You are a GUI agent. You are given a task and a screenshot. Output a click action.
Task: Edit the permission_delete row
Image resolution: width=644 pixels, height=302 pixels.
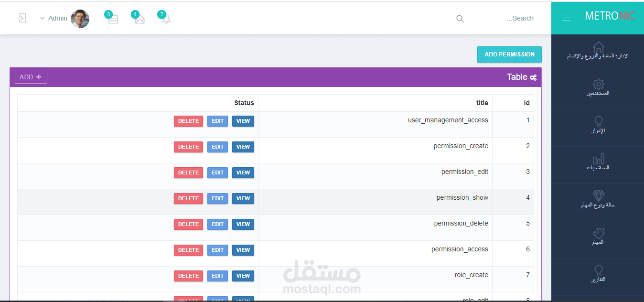217,225
